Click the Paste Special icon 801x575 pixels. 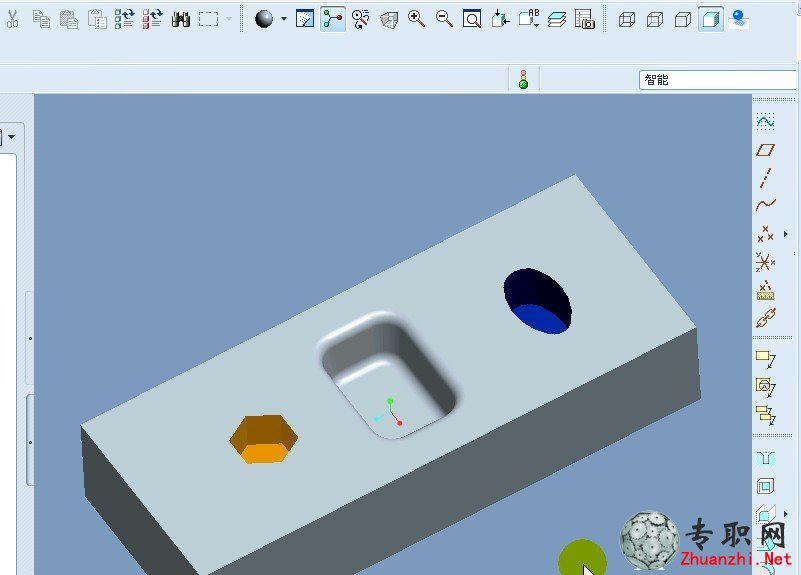pos(97,19)
